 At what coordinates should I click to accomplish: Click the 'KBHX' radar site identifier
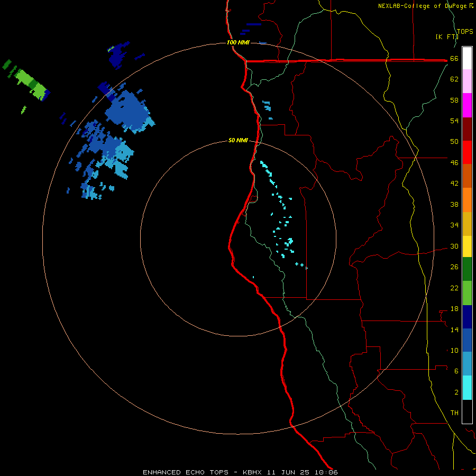(252, 472)
